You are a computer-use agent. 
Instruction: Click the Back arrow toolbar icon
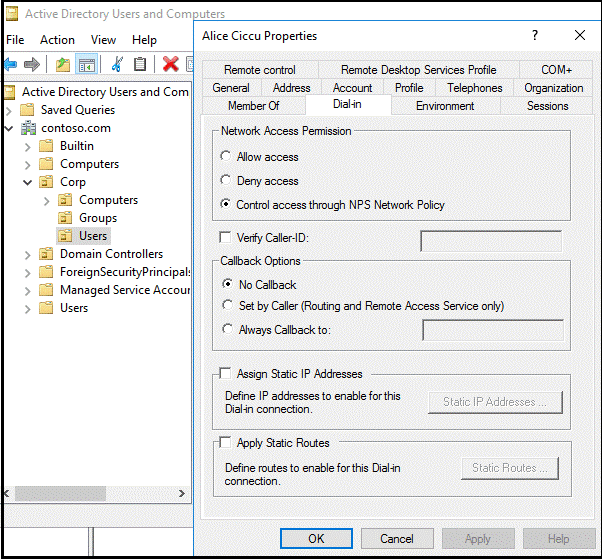click(x=11, y=64)
